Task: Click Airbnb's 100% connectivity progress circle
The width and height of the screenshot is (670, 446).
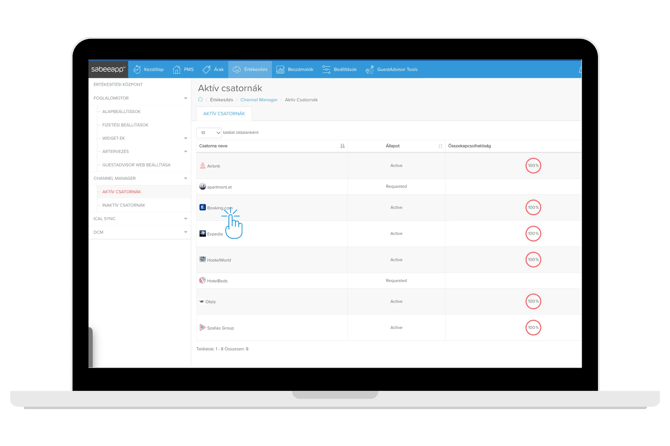Action: [533, 165]
